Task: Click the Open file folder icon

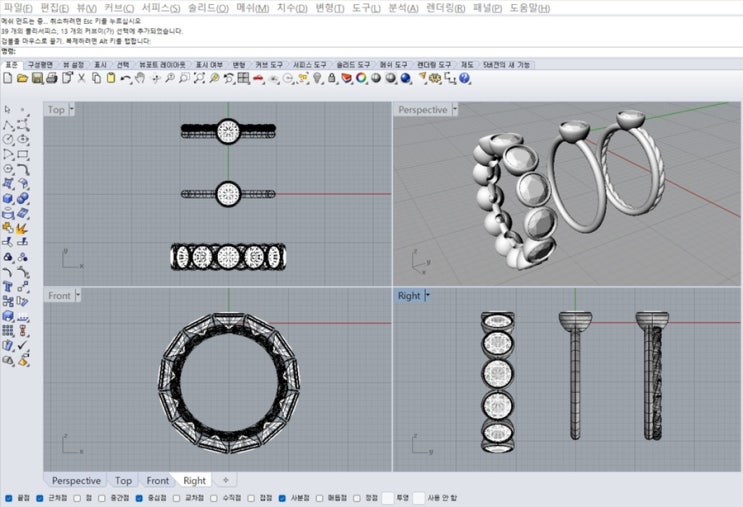Action: 22,78
